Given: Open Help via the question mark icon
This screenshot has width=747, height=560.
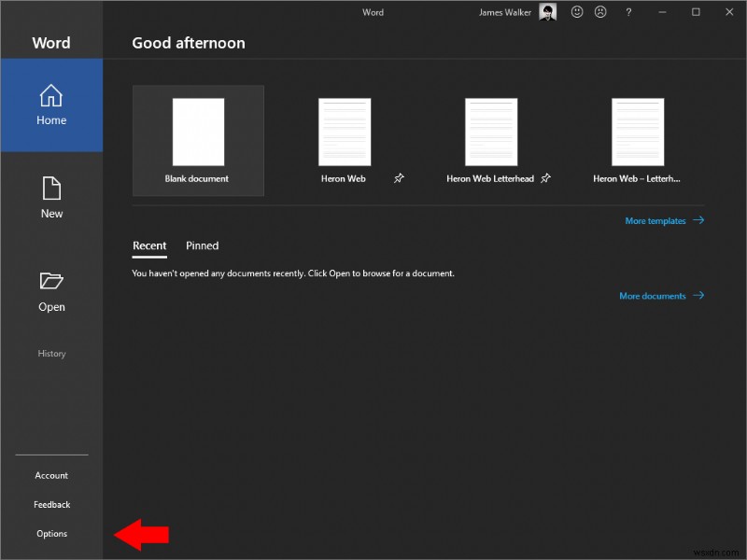Looking at the screenshot, I should point(627,12).
